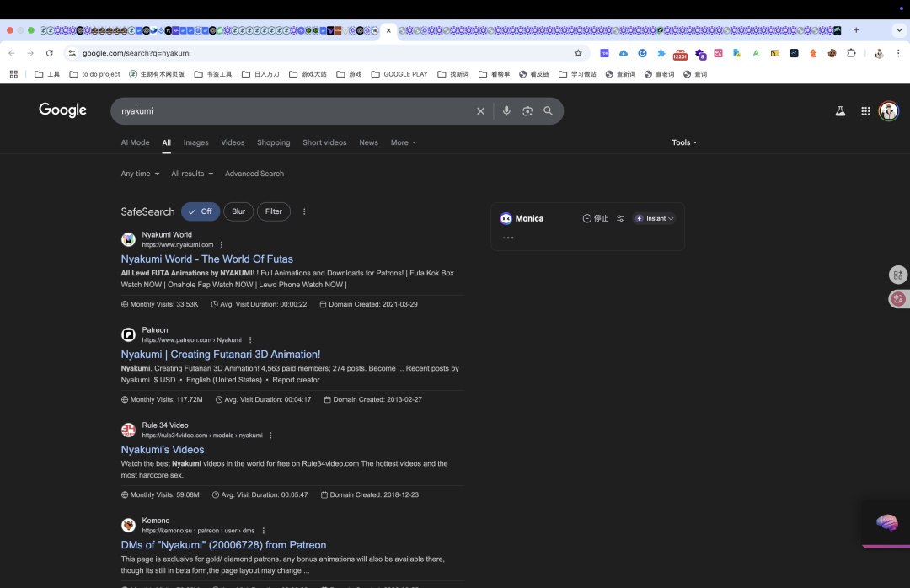
Task: Go to the Google homepage logo
Action: pos(62,110)
